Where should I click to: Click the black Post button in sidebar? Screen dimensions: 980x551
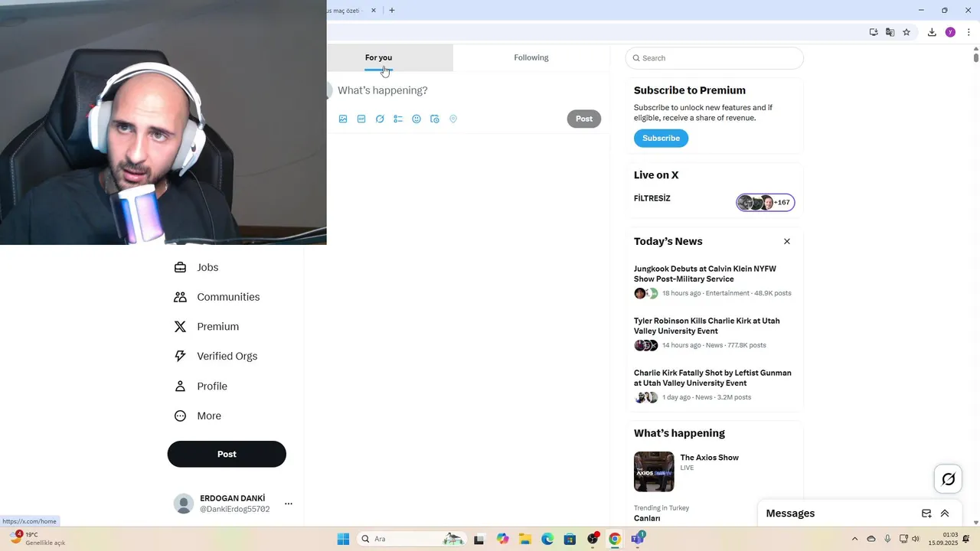click(227, 454)
